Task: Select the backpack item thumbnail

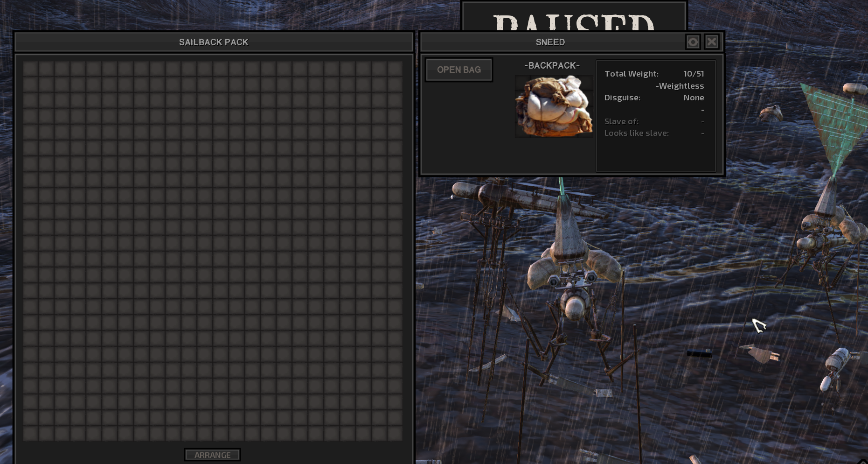Action: pos(554,106)
